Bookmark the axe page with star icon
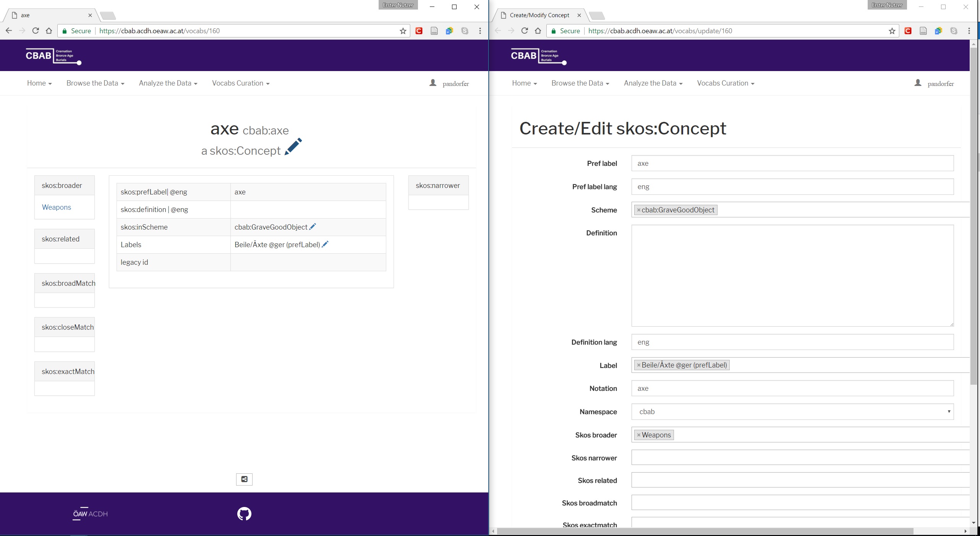This screenshot has height=536, width=980. (403, 31)
